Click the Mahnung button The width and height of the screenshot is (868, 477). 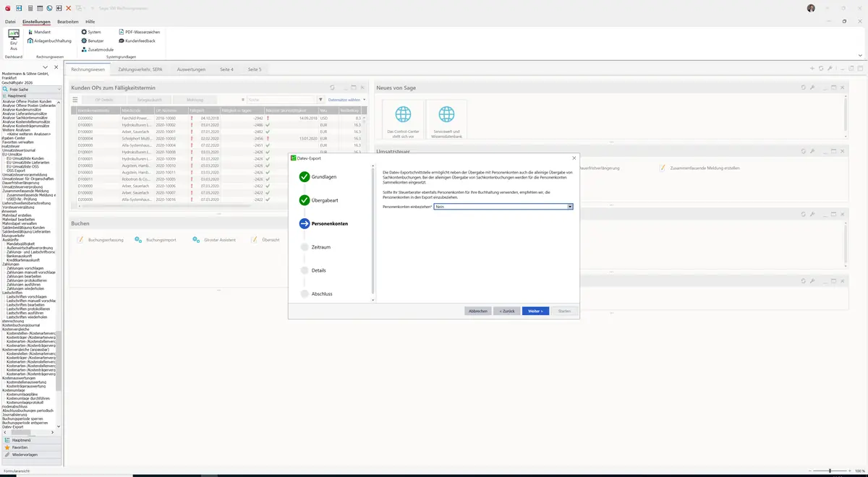point(195,100)
